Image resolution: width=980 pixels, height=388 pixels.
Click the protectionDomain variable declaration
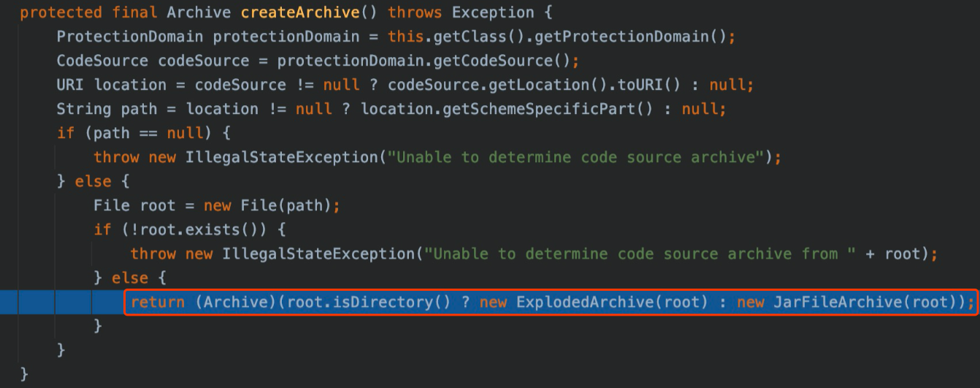286,37
